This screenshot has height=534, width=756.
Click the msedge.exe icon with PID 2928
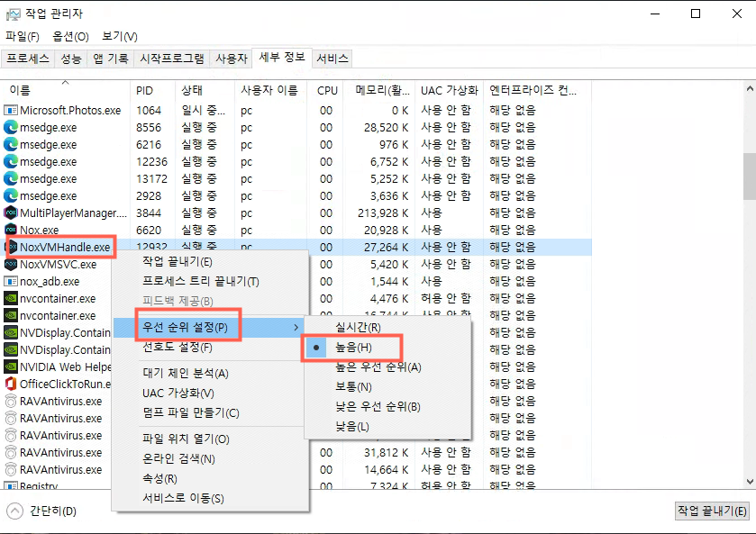pyautogui.click(x=11, y=195)
